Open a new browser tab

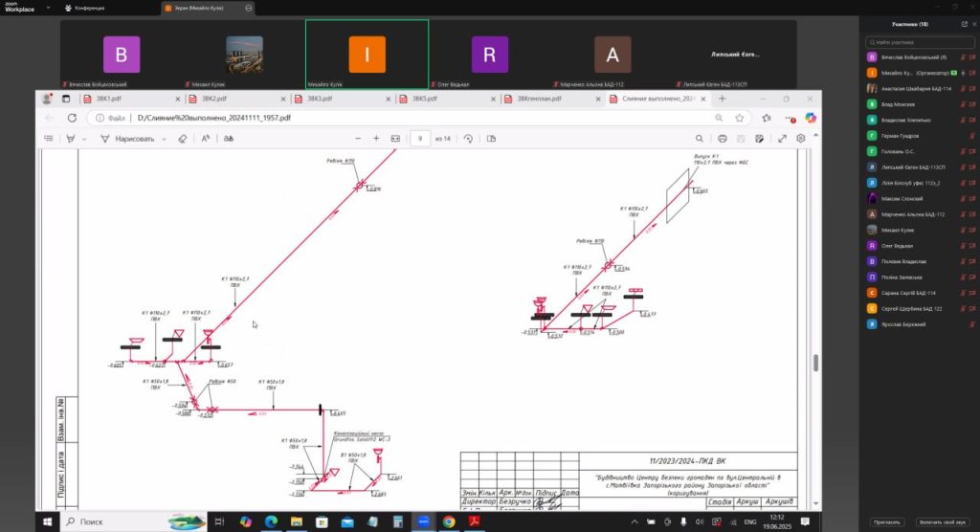click(x=722, y=99)
